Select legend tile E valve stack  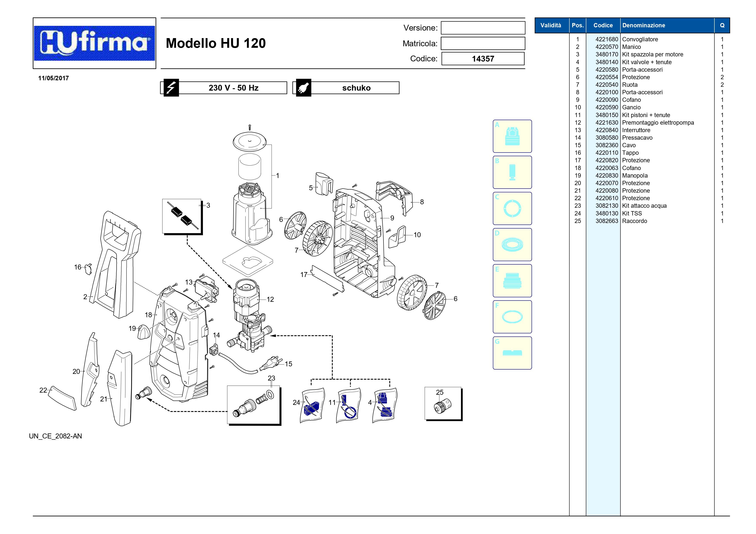click(x=512, y=281)
